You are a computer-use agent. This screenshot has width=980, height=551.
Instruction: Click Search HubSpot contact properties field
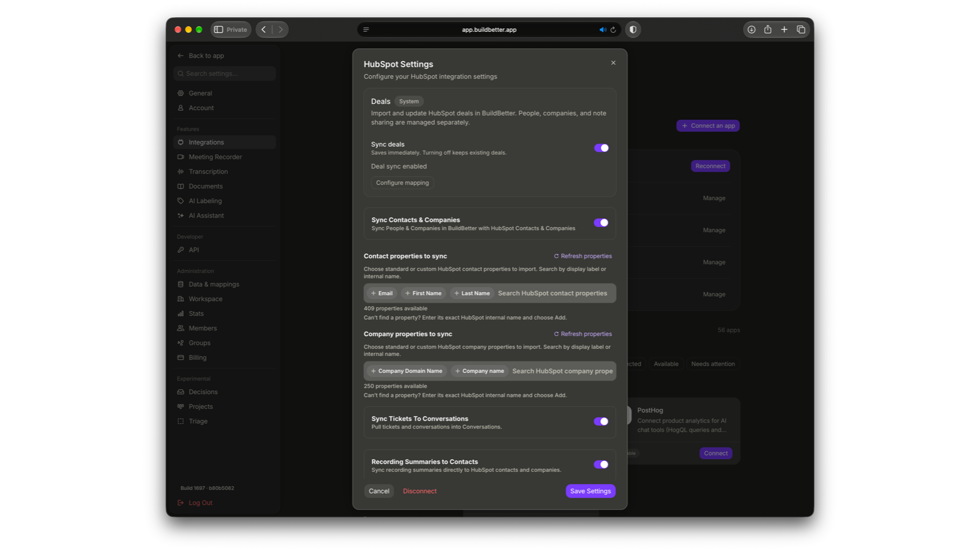(x=552, y=293)
